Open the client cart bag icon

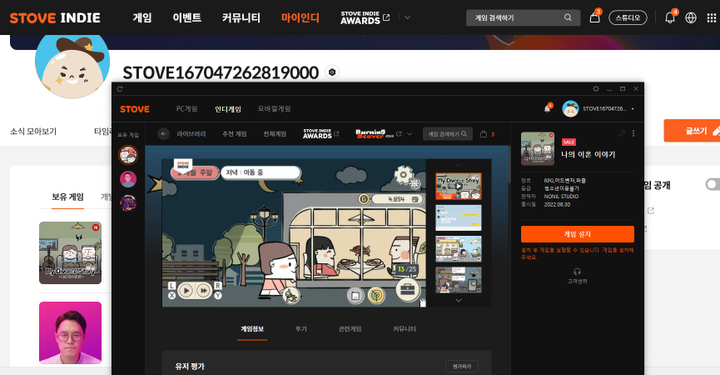[x=484, y=134]
